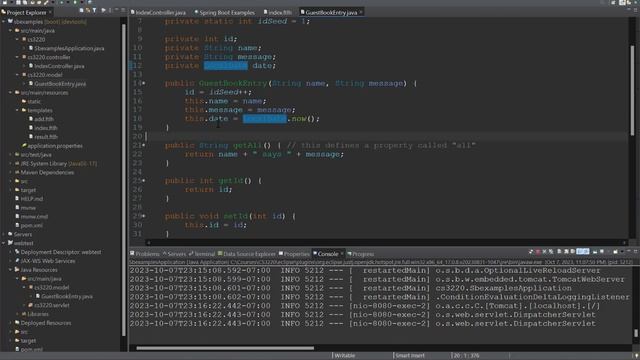Close the GuestBookEntry.java editor tab
This screenshot has width=640, height=360.
click(x=361, y=12)
